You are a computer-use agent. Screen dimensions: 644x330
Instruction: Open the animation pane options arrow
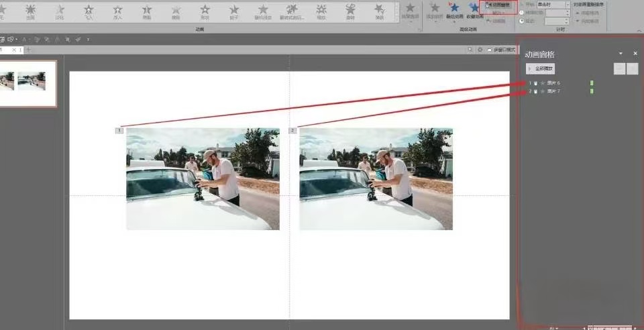621,53
